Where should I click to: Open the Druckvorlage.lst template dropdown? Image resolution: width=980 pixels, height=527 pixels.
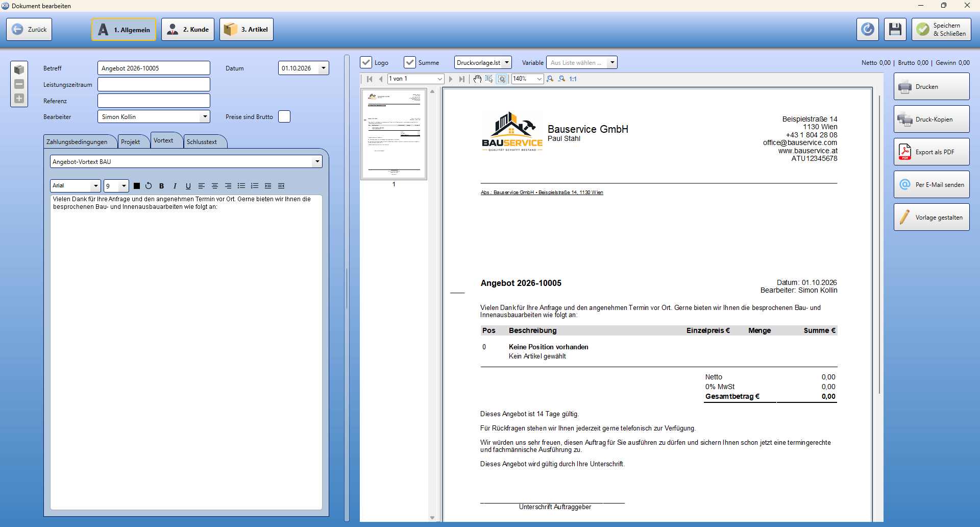(506, 62)
